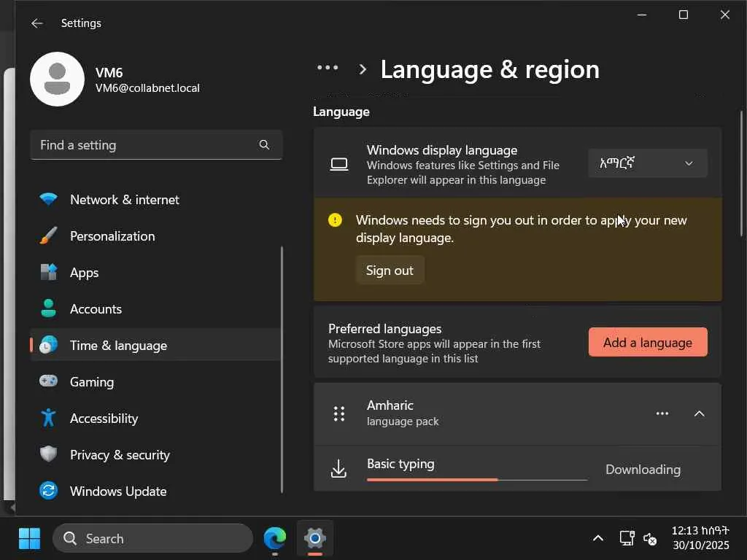Click the laptop icon beside Windows display language
This screenshot has height=560, width=747.
339,164
